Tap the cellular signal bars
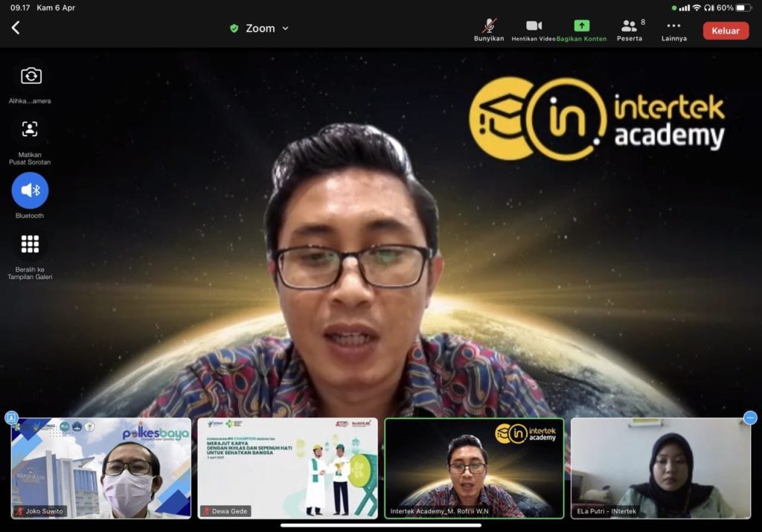 point(685,7)
